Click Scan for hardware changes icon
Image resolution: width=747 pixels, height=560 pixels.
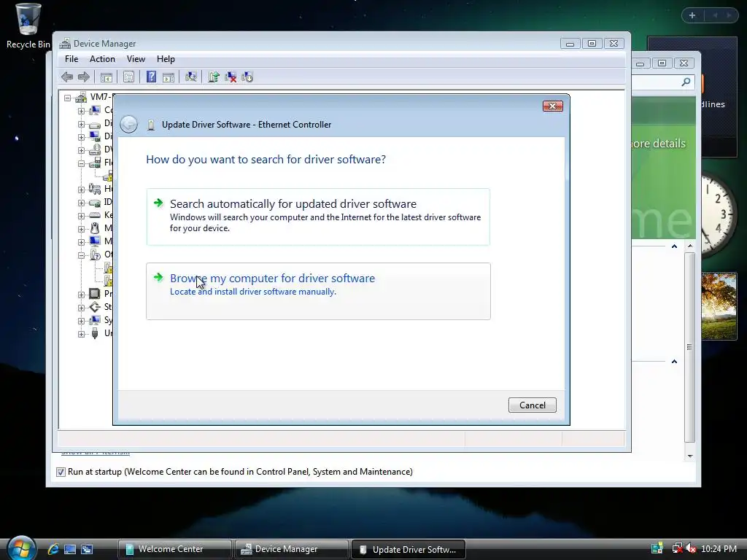click(x=191, y=77)
